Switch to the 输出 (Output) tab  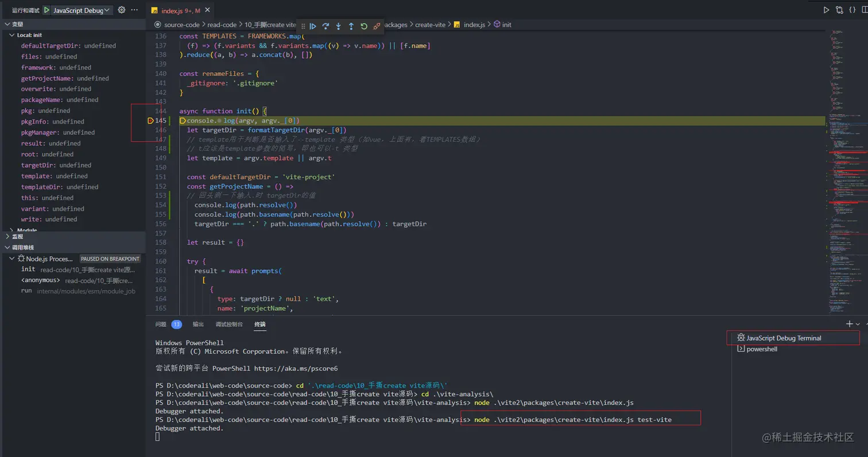click(198, 324)
